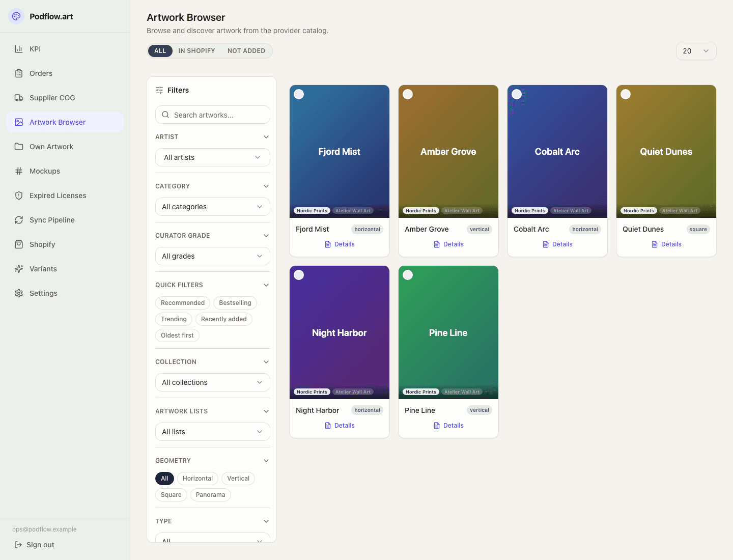Open the All artists dropdown
Viewport: 733px width, 560px height.
click(x=213, y=157)
